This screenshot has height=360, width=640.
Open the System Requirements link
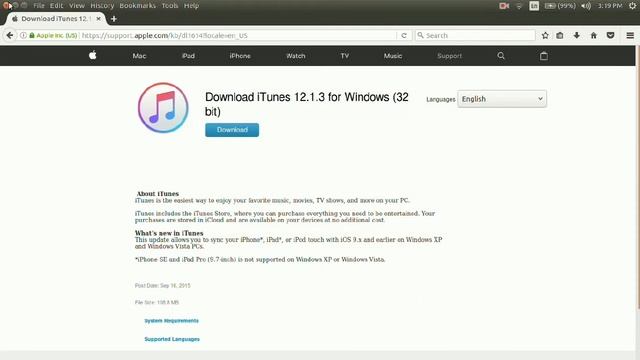(171, 321)
